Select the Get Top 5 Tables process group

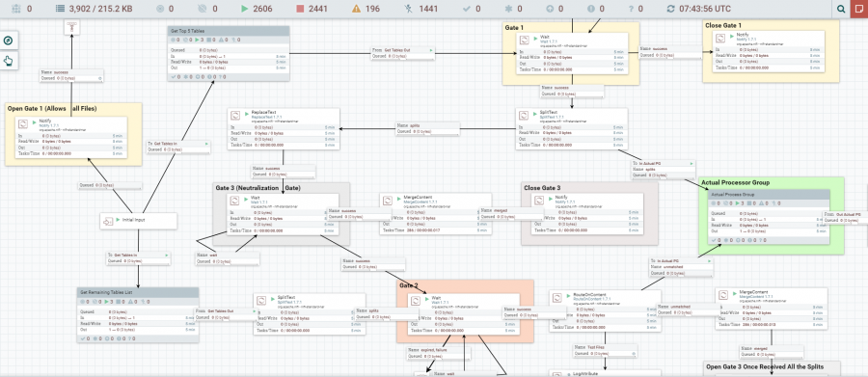[229, 53]
